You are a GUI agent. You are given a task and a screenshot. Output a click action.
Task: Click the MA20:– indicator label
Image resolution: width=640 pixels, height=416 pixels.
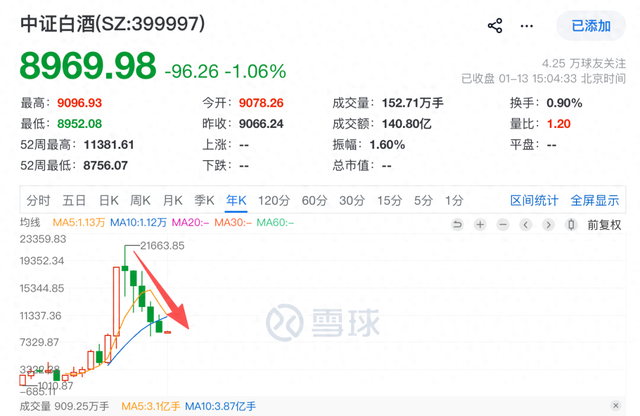190,222
